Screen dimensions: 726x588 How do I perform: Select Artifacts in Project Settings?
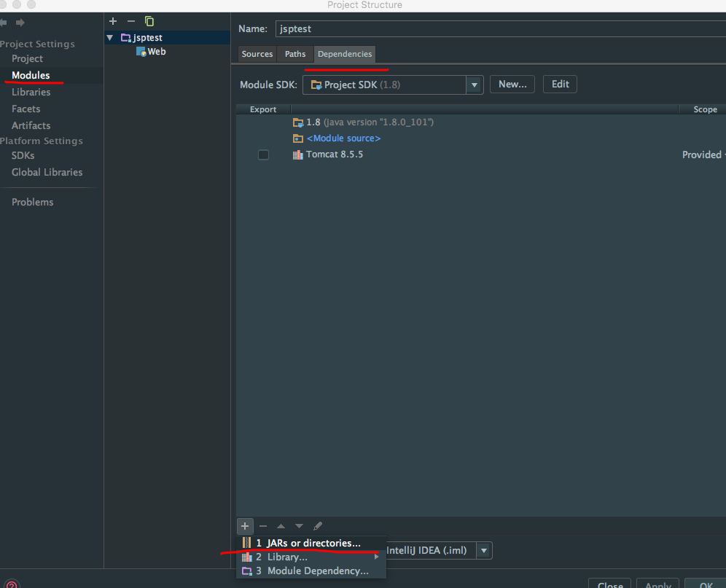(31, 125)
